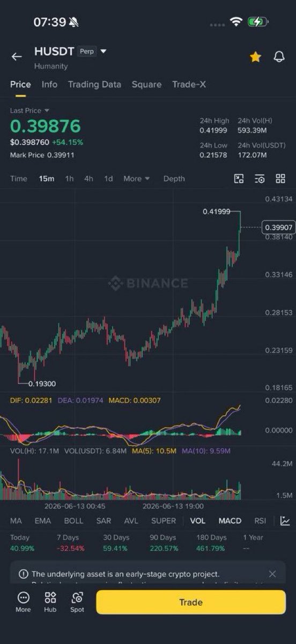Enable the AVL indicator
296x644 pixels.
point(131,521)
